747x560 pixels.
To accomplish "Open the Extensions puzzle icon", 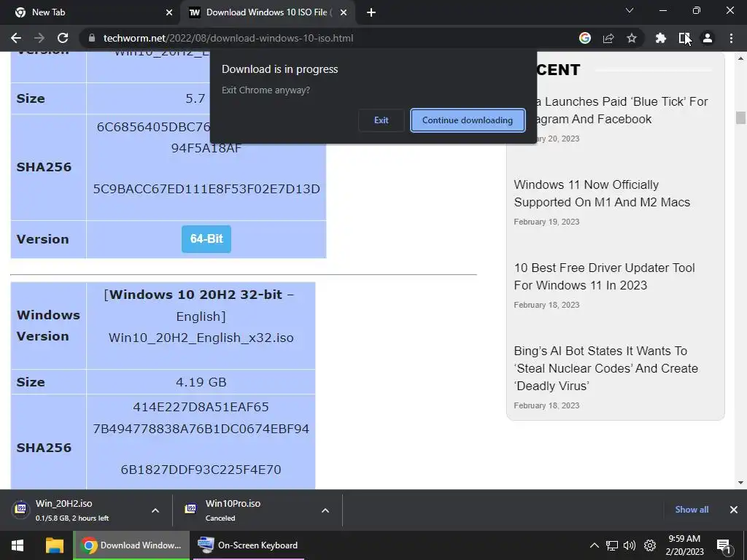I will pos(661,38).
